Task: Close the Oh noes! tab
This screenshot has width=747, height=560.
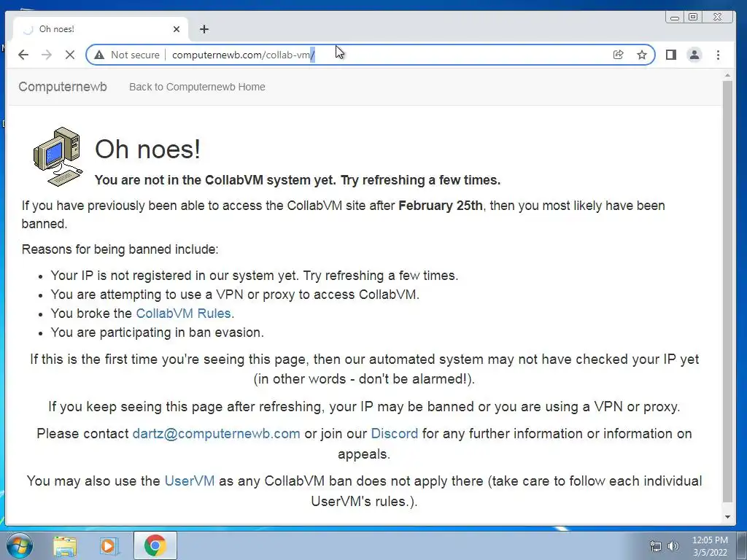Action: point(177,29)
